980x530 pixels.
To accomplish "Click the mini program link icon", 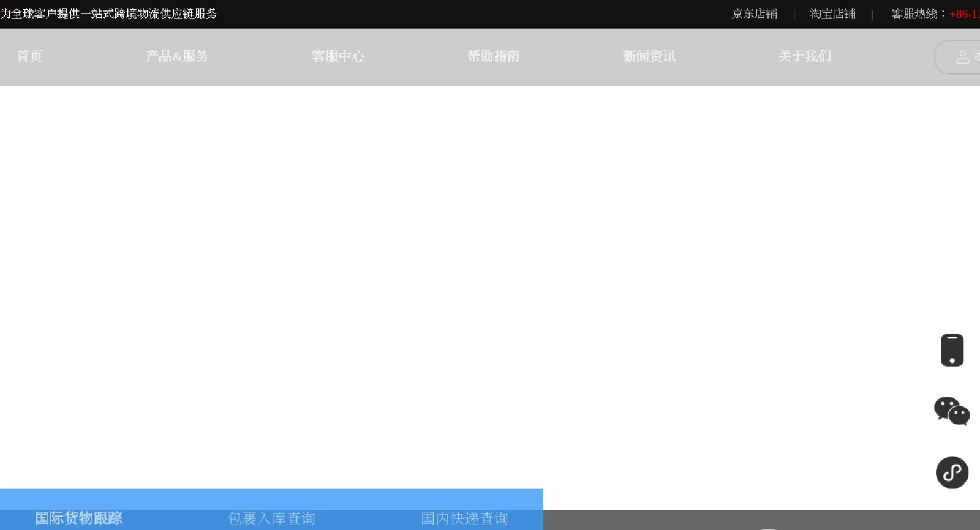I will (x=952, y=472).
